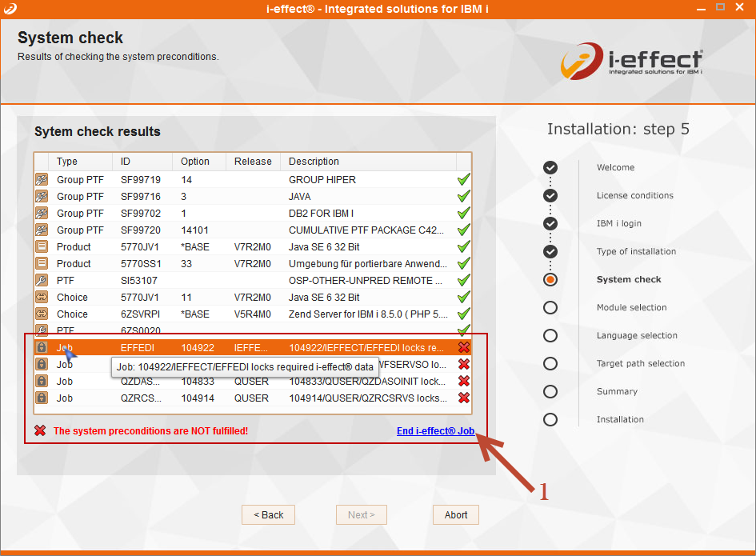Click the green checkmark for SF99716 row
The height and width of the screenshot is (556, 756).
(463, 197)
